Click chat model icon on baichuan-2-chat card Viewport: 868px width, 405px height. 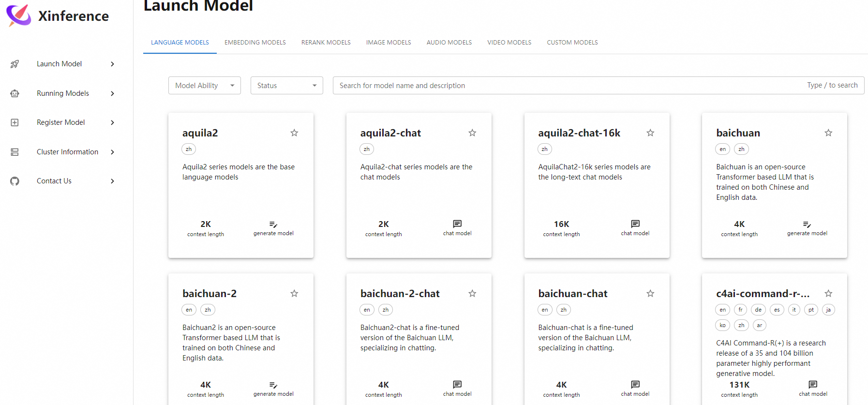(457, 384)
